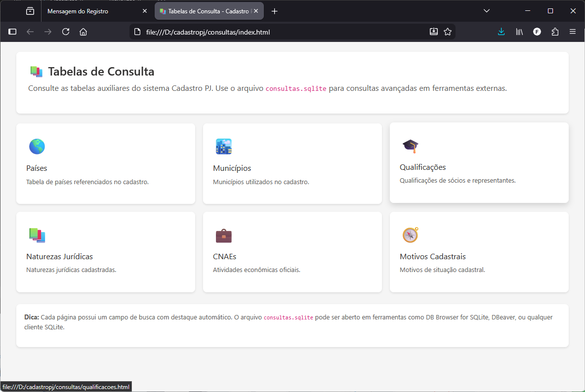
Task: Reload the current page
Action: 65,32
